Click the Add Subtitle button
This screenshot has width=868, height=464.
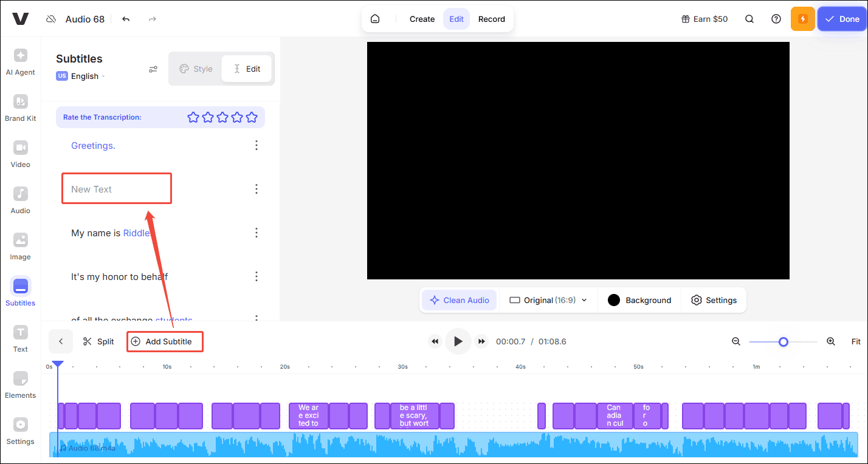pyautogui.click(x=162, y=341)
